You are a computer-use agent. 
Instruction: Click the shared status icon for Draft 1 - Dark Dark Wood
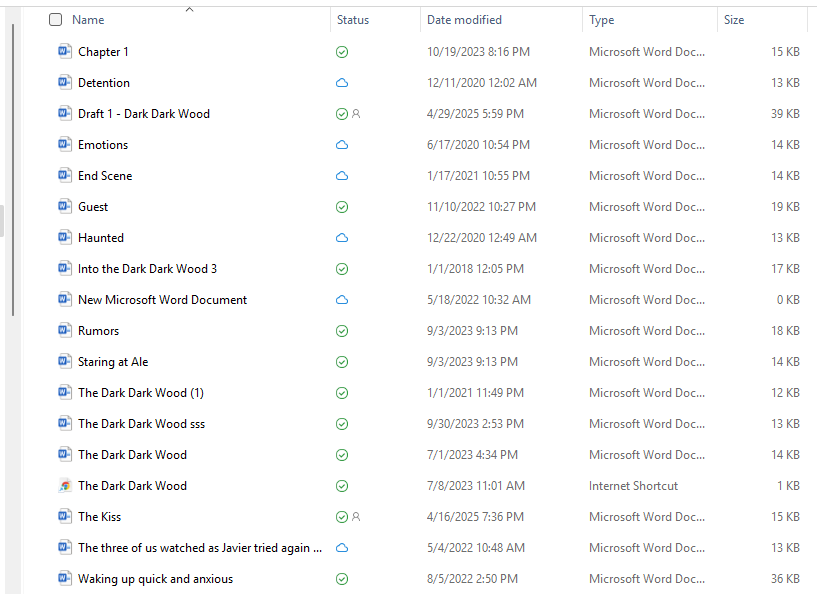click(x=355, y=114)
